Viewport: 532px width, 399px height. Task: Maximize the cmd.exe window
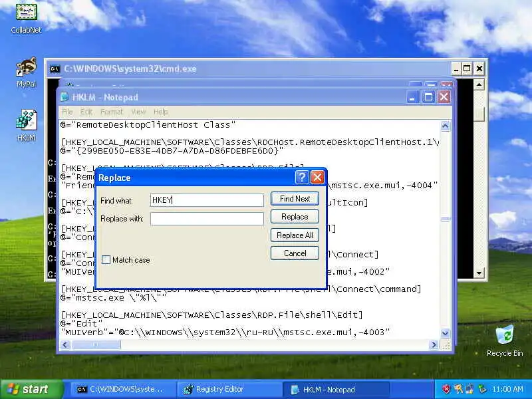coord(467,69)
